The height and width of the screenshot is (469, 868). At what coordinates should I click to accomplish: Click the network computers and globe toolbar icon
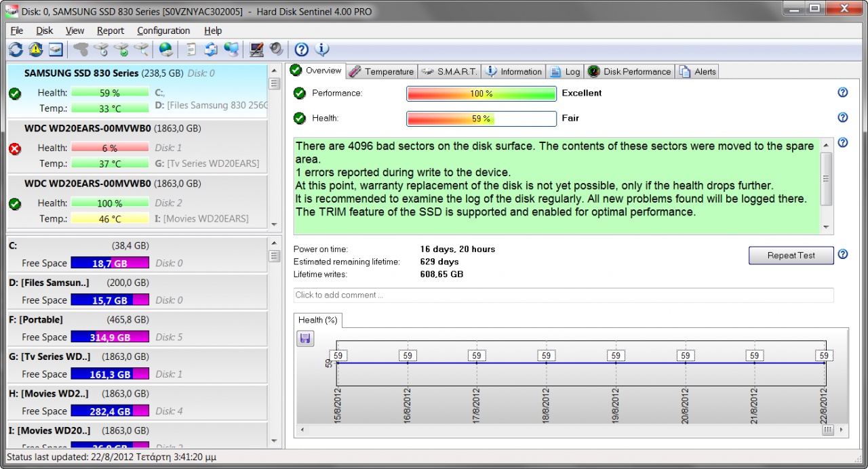click(231, 49)
